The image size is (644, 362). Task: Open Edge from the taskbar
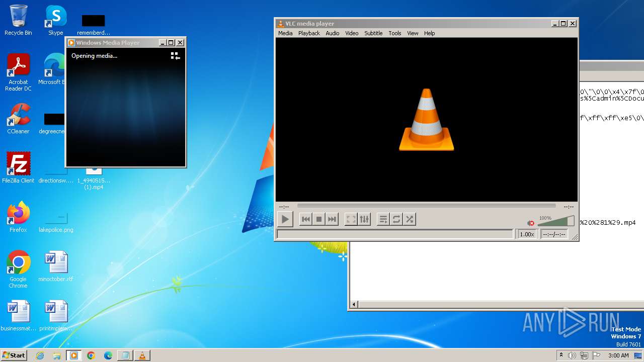(x=108, y=355)
